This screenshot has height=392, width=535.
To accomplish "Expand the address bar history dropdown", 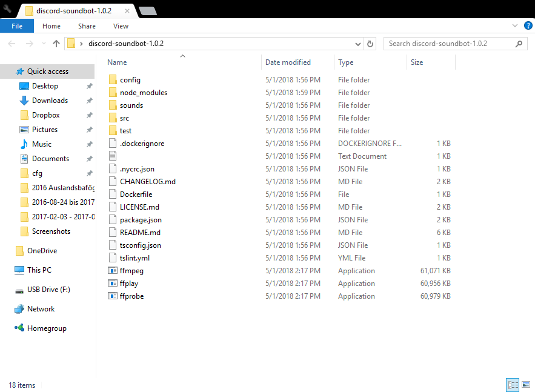I will 358,44.
